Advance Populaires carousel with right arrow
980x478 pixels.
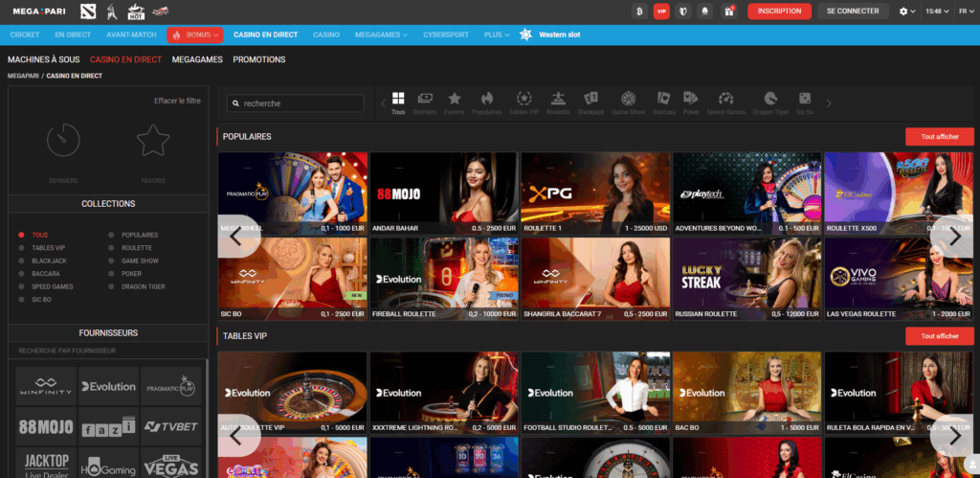click(x=954, y=237)
